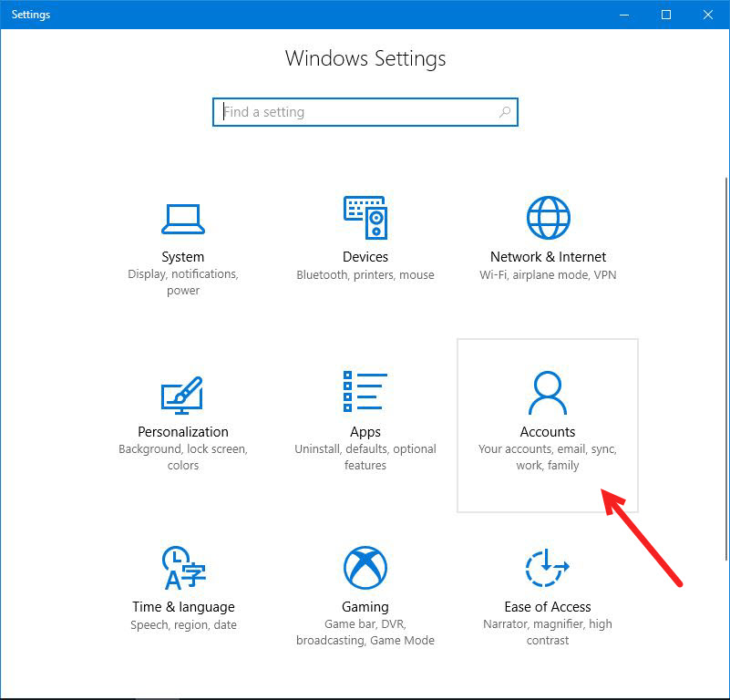Open the Personalization paintbrush icon

[x=182, y=395]
